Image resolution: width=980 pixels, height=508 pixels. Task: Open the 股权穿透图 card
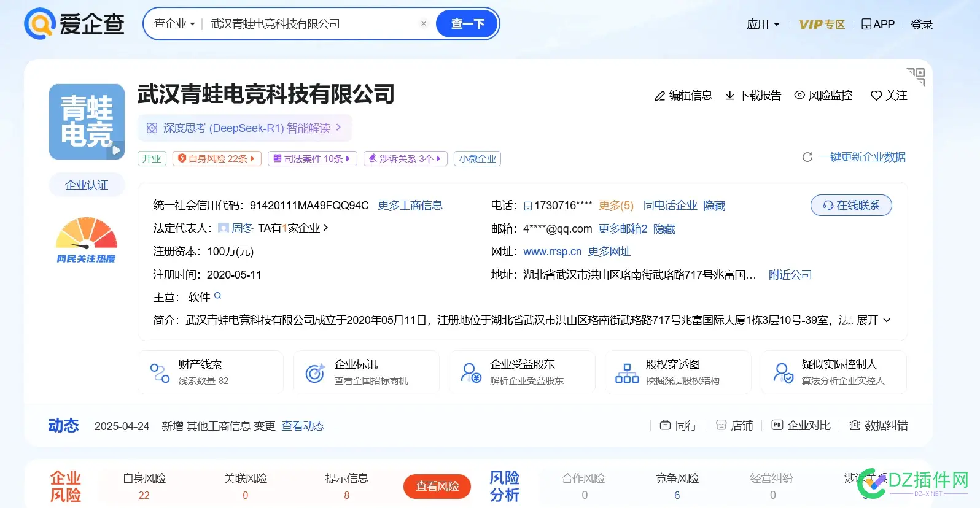[x=678, y=372]
